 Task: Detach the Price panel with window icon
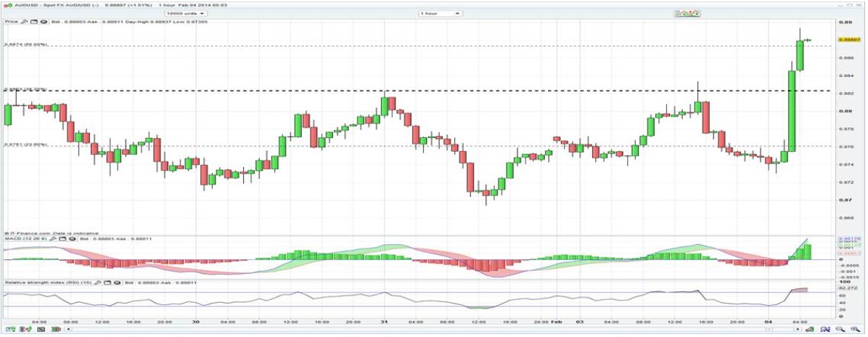[x=34, y=22]
